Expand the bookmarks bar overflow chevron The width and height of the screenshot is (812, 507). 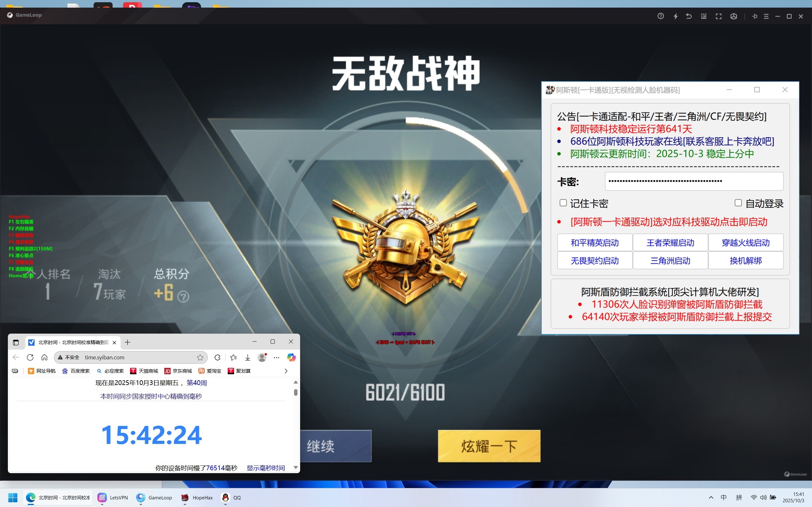tap(286, 371)
